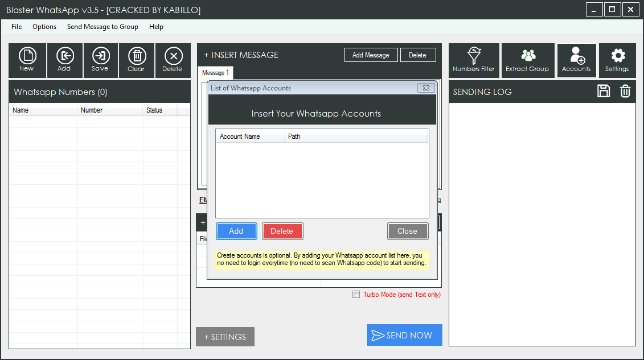Click the red Delete account button
Viewport: 644px width, 360px height.
pyautogui.click(x=282, y=231)
